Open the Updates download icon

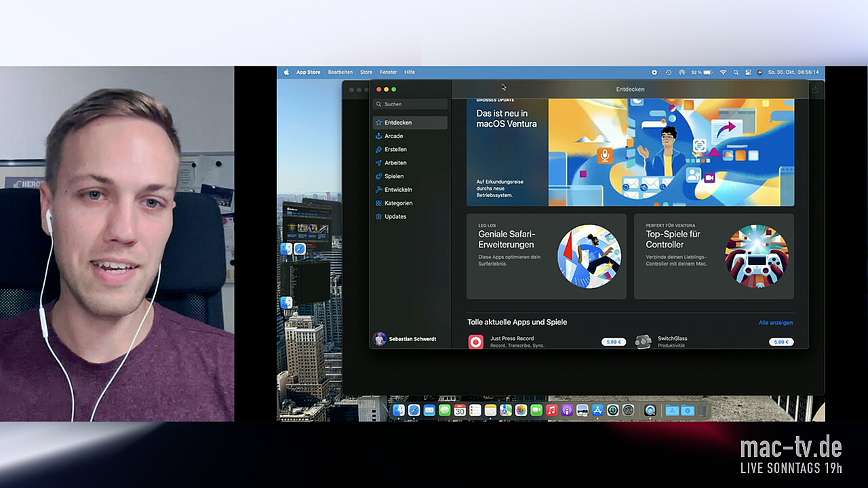point(379,217)
